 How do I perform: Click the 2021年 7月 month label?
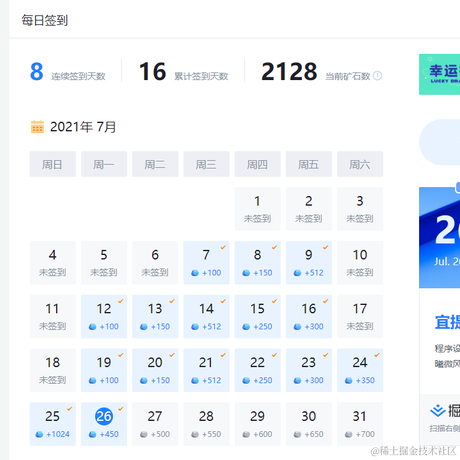tap(83, 127)
